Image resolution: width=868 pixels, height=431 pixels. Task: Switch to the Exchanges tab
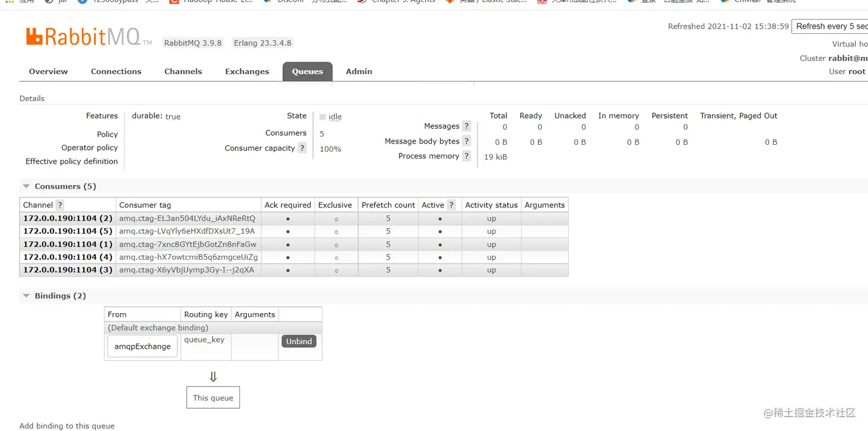247,71
